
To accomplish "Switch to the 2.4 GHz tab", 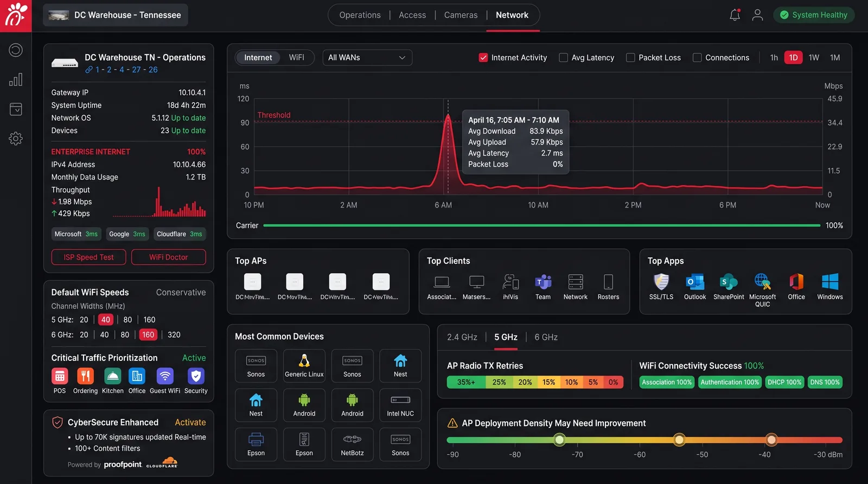I will coord(462,337).
